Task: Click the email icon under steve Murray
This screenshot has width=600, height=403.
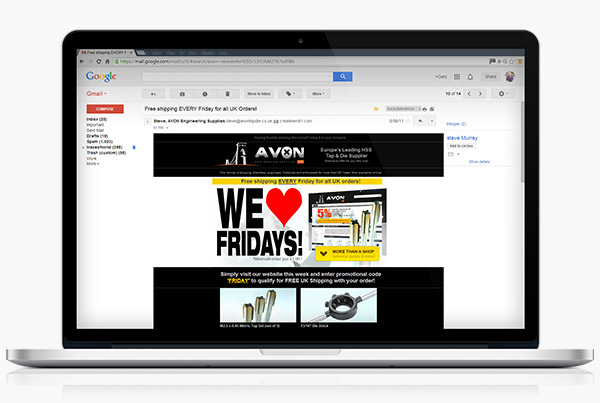Action: tap(451, 154)
